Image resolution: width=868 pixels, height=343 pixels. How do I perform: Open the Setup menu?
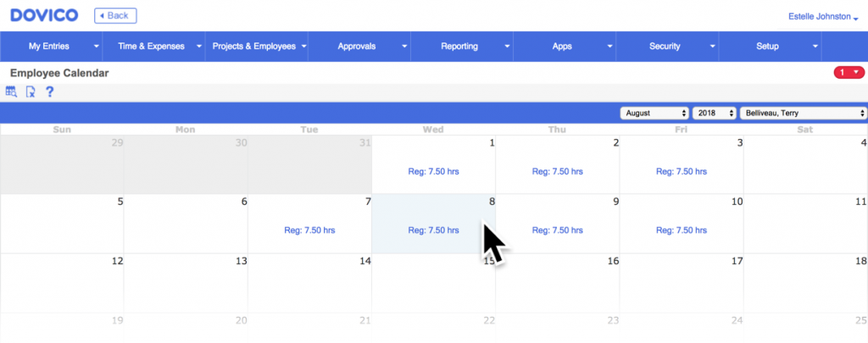(x=770, y=47)
